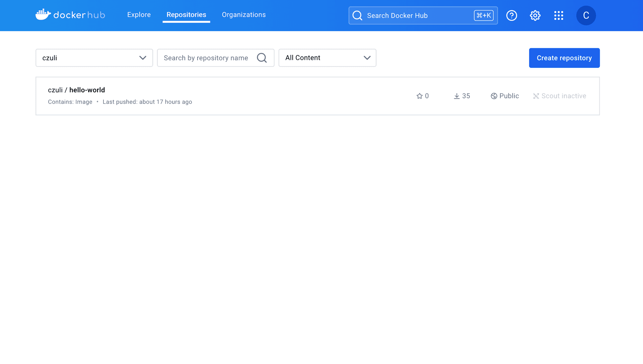This screenshot has width=643, height=364.
Task: Select the Repositories tab
Action: (186, 15)
